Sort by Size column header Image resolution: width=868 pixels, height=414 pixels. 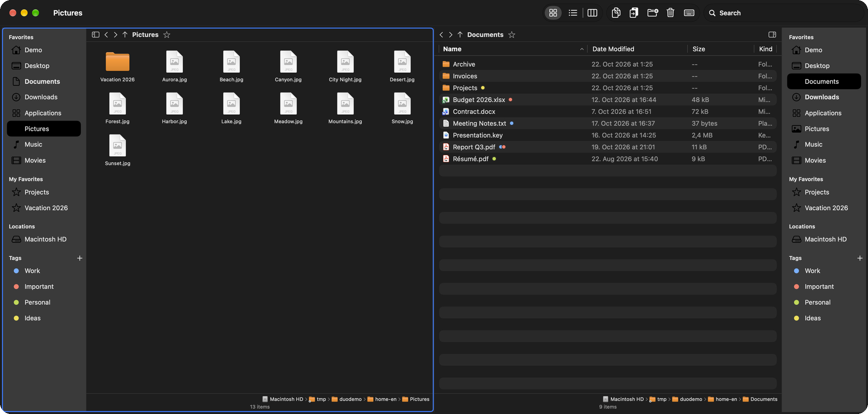pyautogui.click(x=720, y=49)
